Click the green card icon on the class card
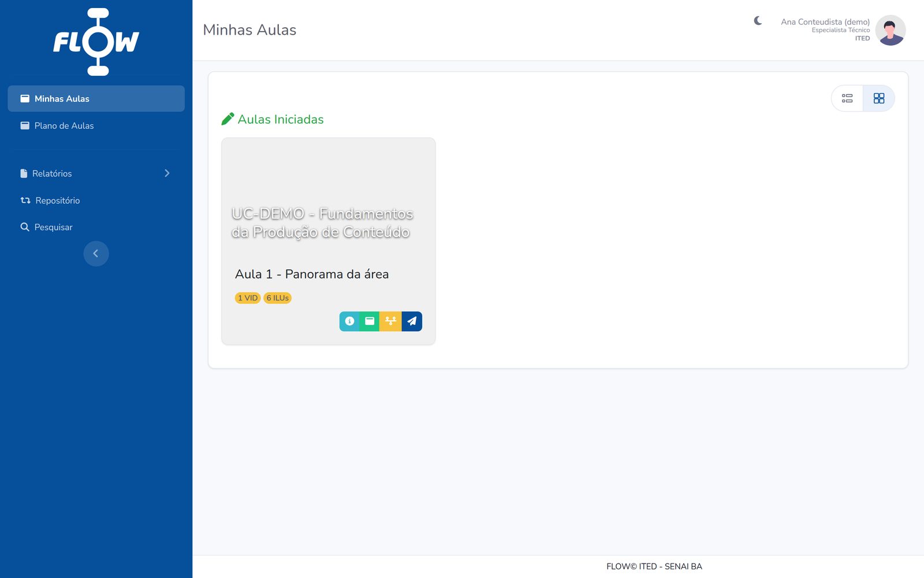Screen dimensions: 924x578 [x=370, y=321]
